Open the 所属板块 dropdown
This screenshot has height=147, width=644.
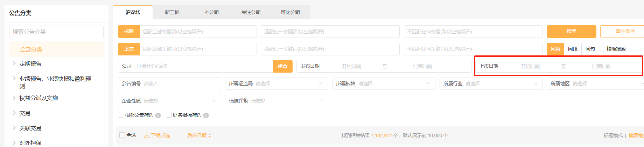coord(384,83)
